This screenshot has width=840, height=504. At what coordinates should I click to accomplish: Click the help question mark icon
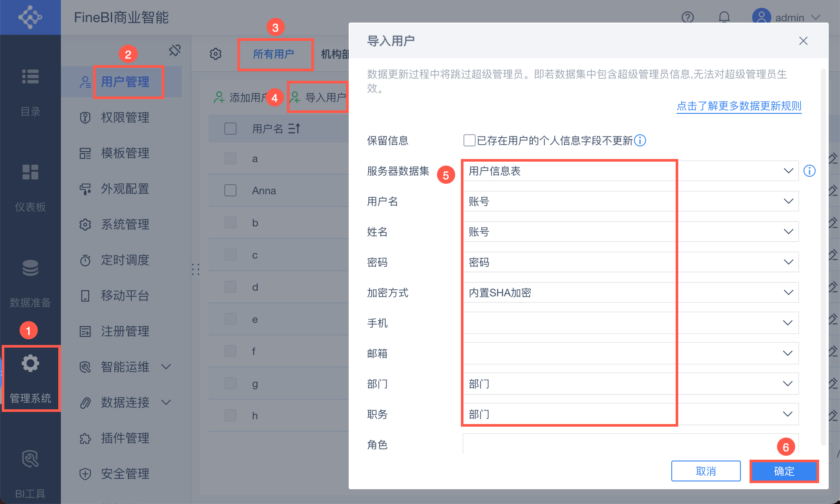(x=687, y=17)
